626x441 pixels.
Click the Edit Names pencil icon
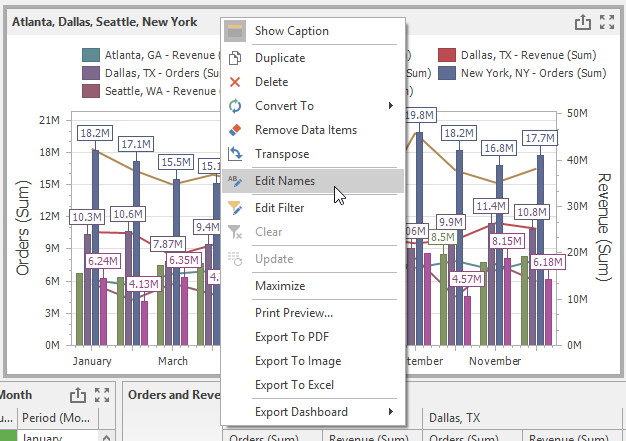(x=235, y=181)
